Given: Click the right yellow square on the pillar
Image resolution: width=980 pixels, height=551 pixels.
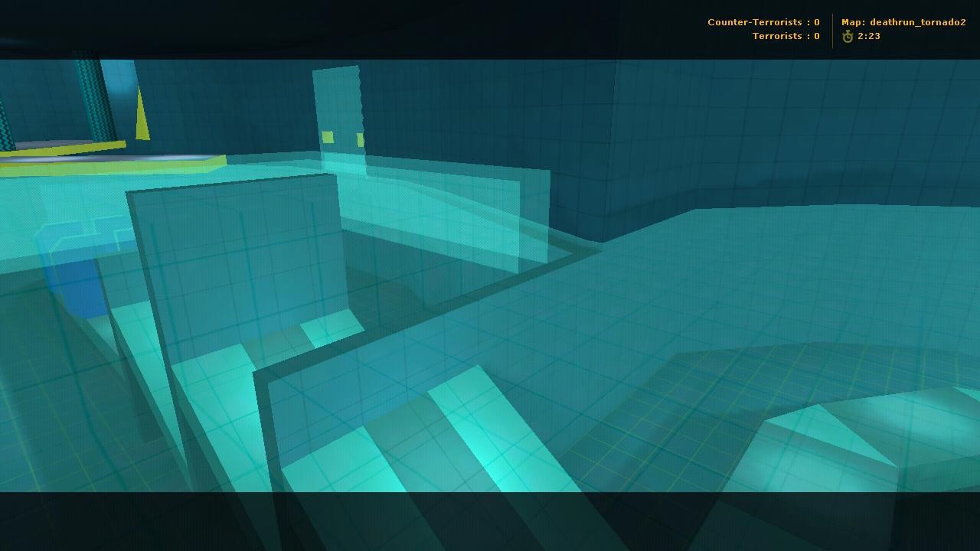Looking at the screenshot, I should tap(361, 140).
